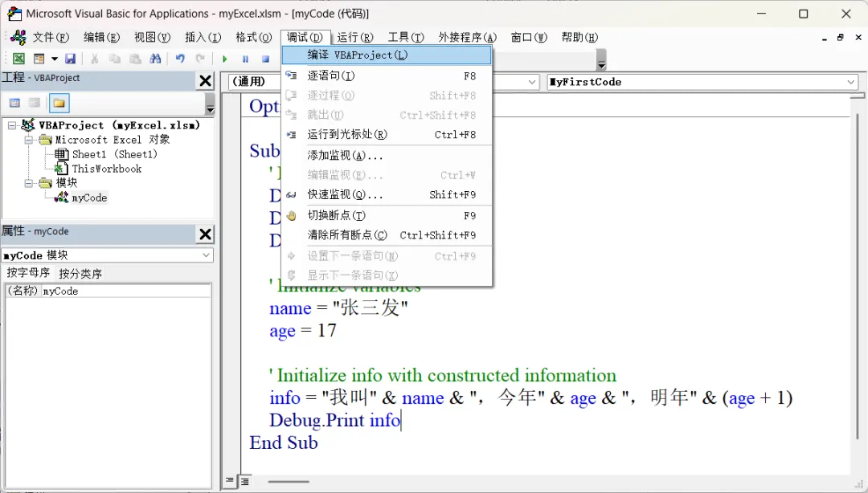Click the code line age = 17
868x493 pixels.
[x=303, y=331]
